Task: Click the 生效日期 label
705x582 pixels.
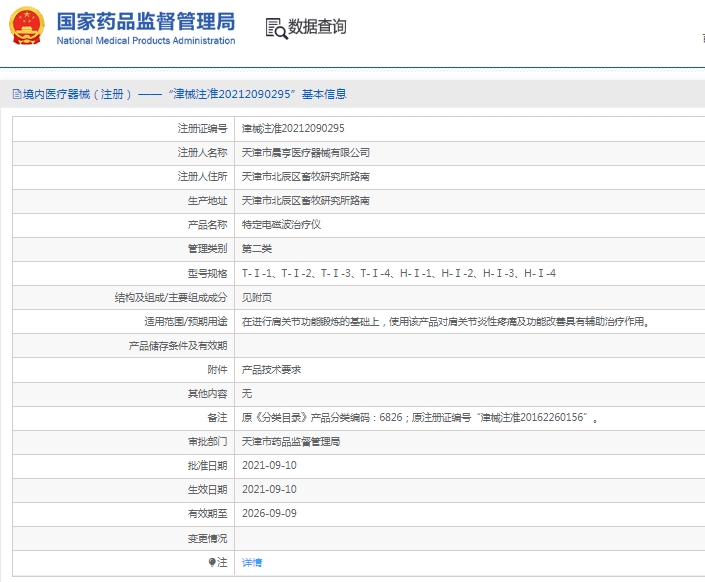Action: click(x=207, y=489)
